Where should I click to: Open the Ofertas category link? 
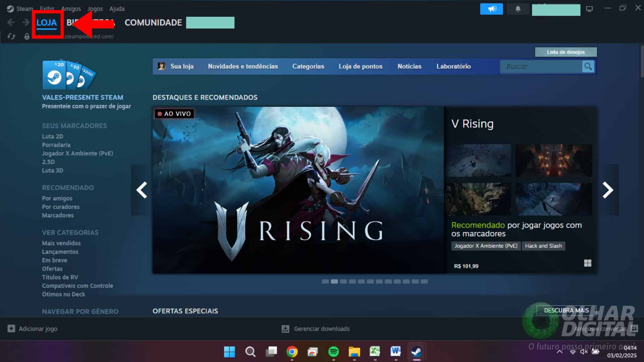click(x=52, y=268)
